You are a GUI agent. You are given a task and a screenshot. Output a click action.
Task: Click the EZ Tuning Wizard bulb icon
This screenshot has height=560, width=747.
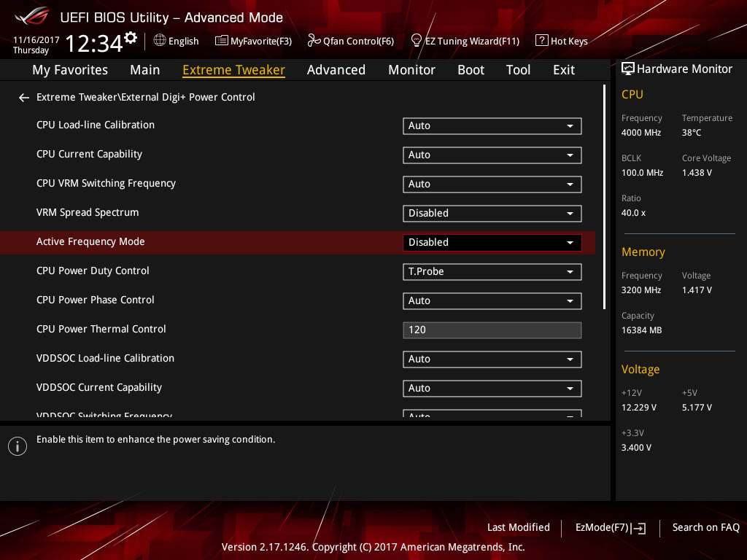pos(416,41)
